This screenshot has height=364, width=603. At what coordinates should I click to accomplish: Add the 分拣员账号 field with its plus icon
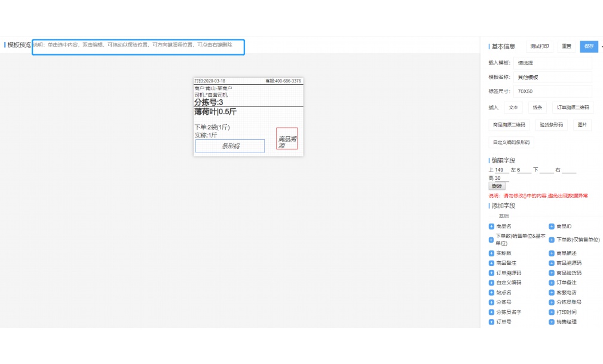click(552, 302)
